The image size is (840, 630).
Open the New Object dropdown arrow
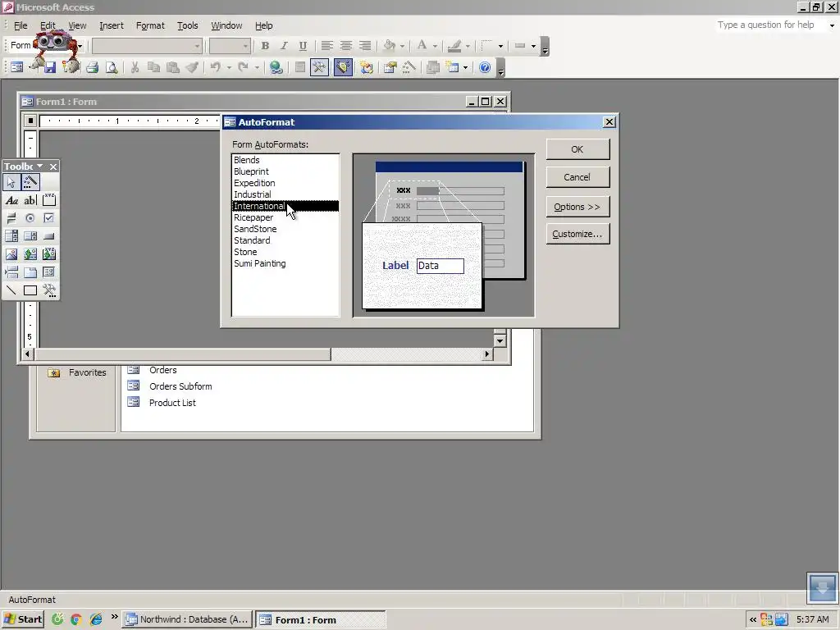465,67
